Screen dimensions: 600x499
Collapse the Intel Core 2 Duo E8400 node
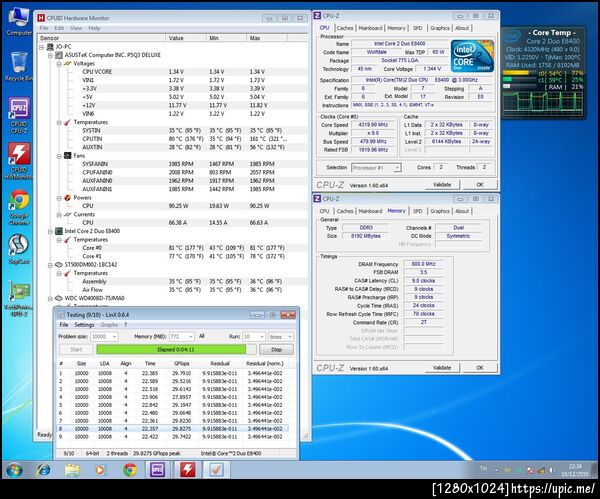[50, 231]
